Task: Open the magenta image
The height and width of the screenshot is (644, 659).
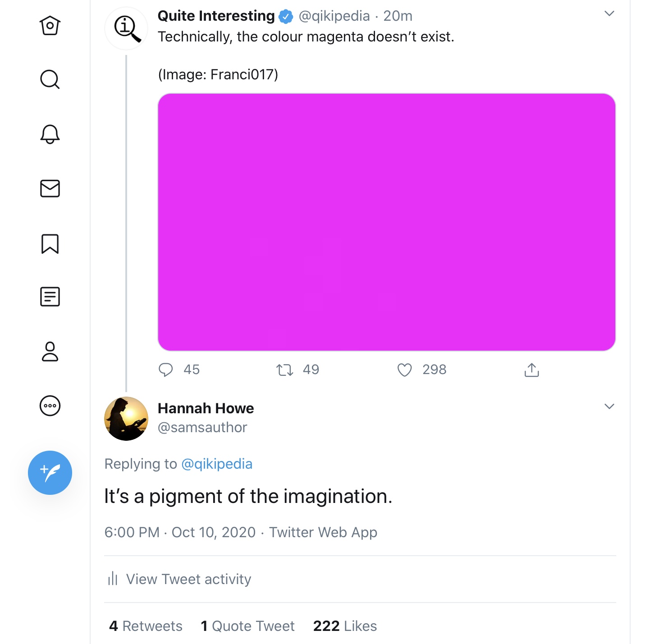Action: click(387, 222)
